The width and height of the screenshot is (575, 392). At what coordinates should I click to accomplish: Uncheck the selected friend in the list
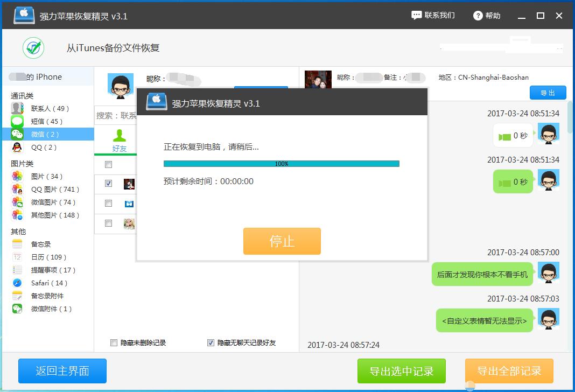coord(108,184)
